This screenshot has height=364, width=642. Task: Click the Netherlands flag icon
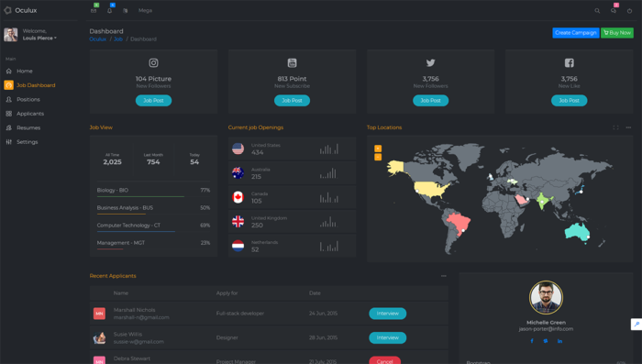[x=238, y=246]
